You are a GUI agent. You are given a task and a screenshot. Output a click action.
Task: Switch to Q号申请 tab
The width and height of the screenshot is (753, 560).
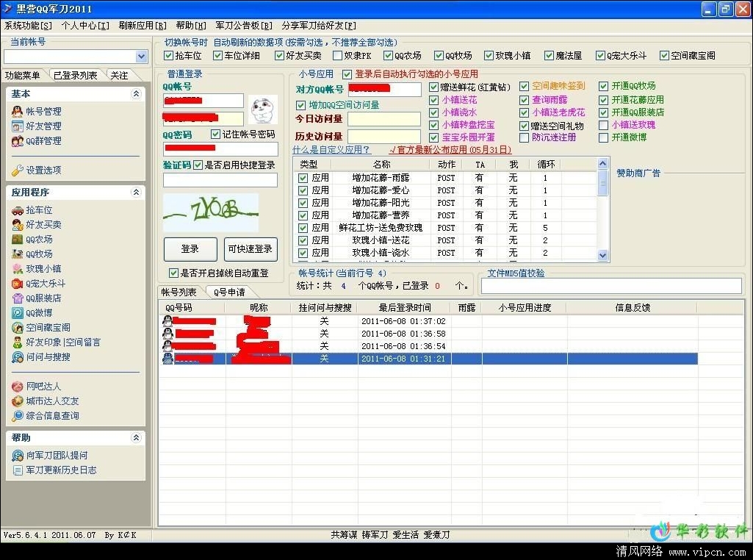coord(229,292)
